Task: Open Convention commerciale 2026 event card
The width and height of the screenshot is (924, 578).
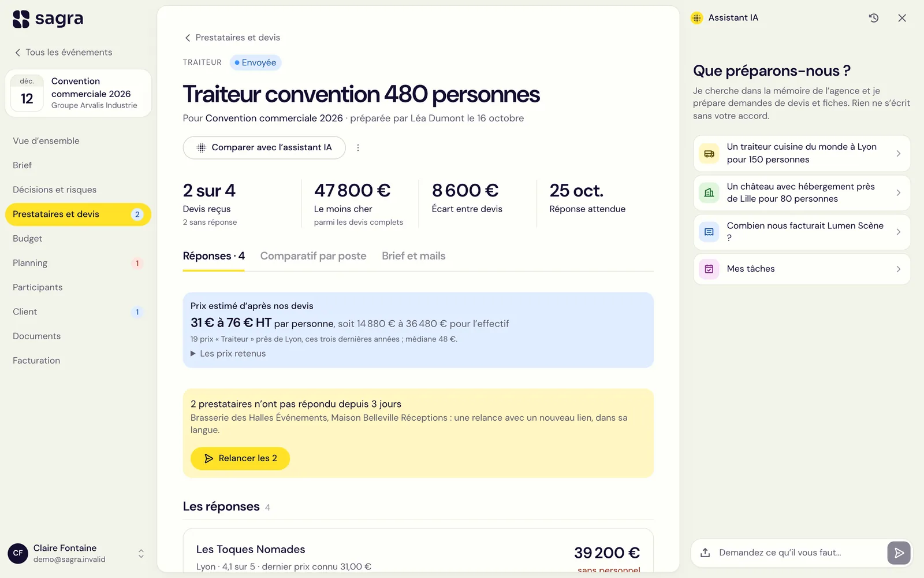Action: point(78,93)
